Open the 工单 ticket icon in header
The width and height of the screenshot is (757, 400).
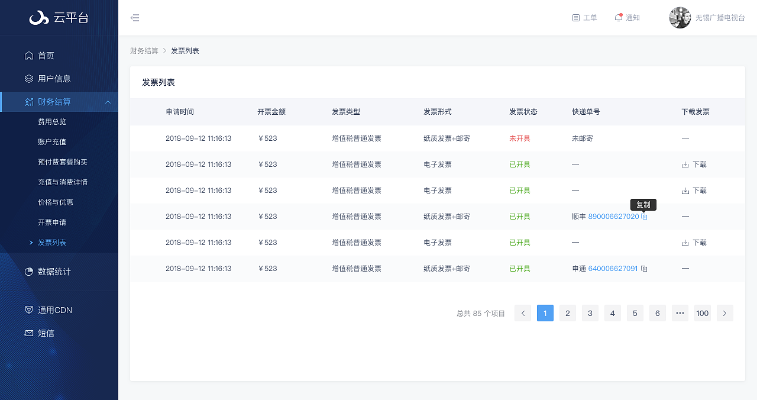click(576, 18)
